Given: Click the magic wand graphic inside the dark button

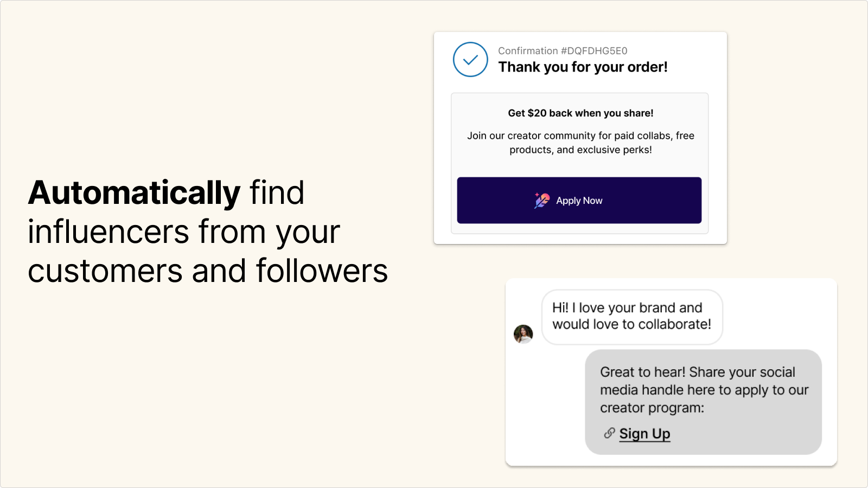Looking at the screenshot, I should point(541,200).
